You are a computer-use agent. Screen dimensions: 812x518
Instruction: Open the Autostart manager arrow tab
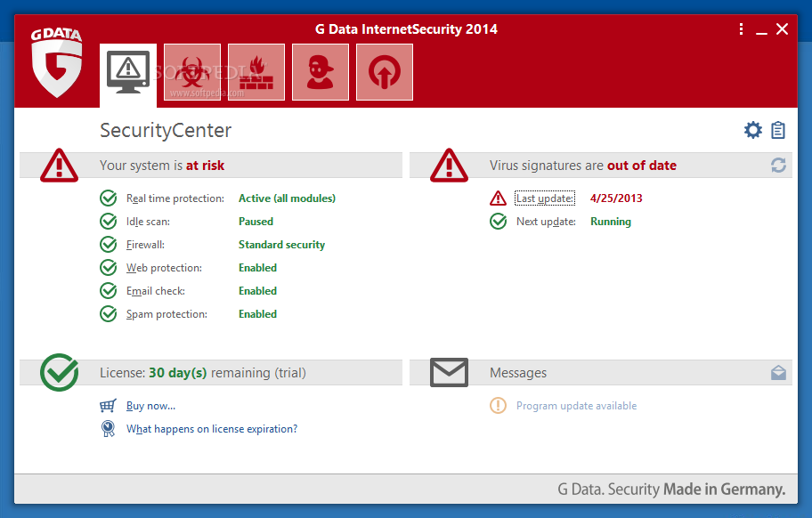385,72
